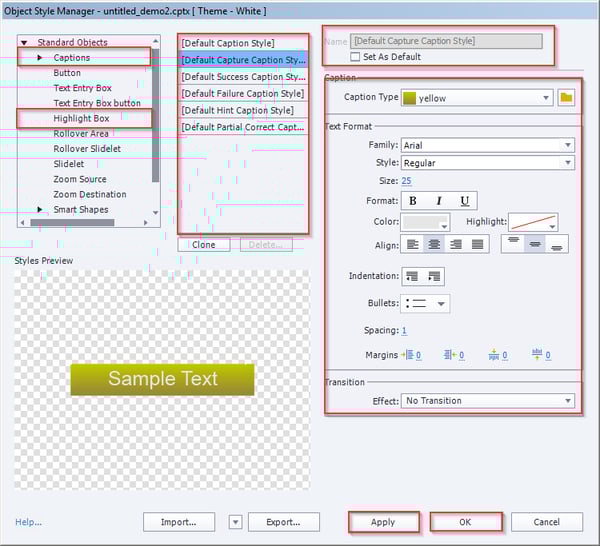This screenshot has width=600, height=546.
Task: Collapse the Standard Objects tree node
Action: (x=24, y=42)
